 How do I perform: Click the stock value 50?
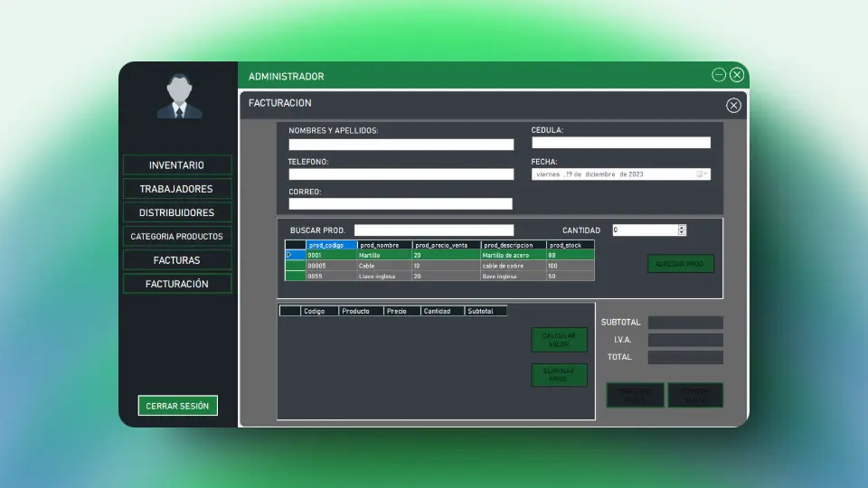[x=571, y=277]
